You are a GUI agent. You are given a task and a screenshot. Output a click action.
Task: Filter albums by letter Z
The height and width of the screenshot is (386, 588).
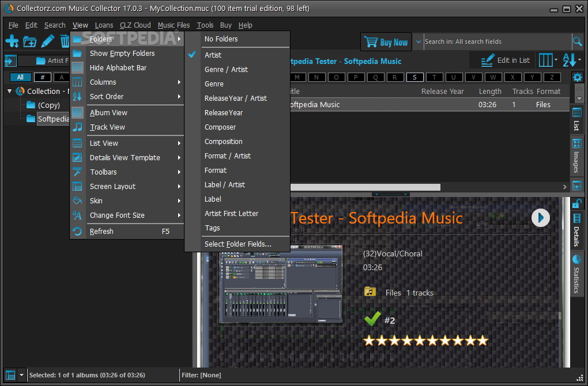click(552, 77)
